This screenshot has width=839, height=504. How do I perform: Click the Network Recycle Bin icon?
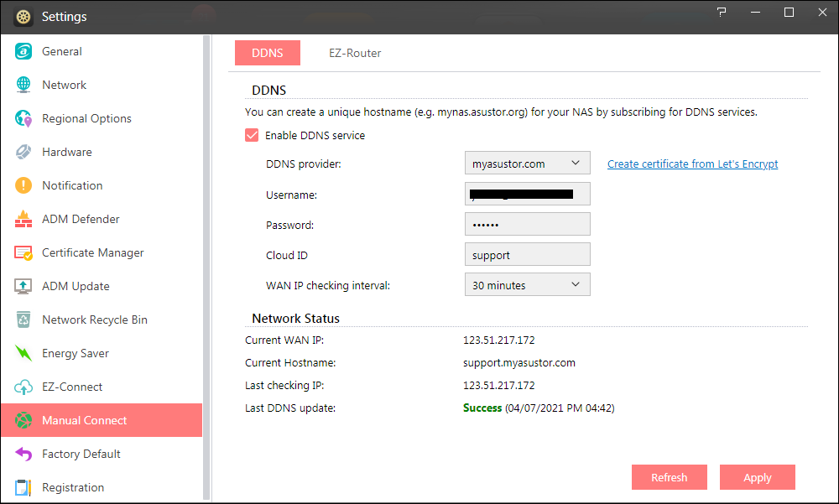(23, 320)
